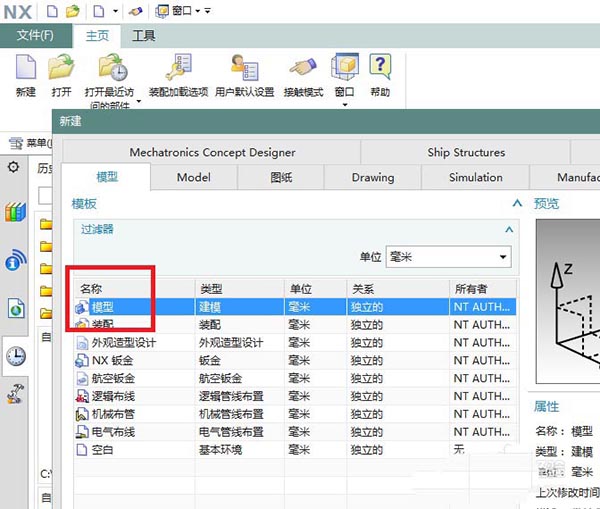Open User Default Settings icon
The height and width of the screenshot is (509, 600).
click(x=245, y=67)
